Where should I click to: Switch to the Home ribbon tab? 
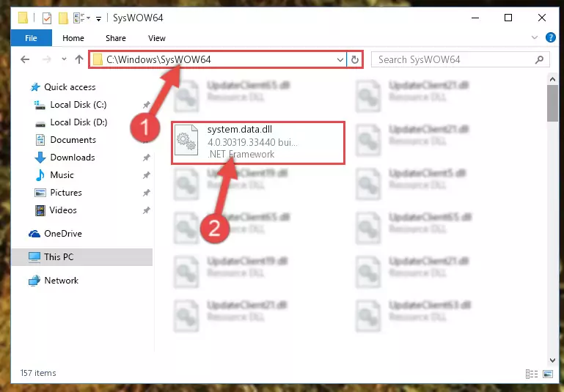pos(73,38)
